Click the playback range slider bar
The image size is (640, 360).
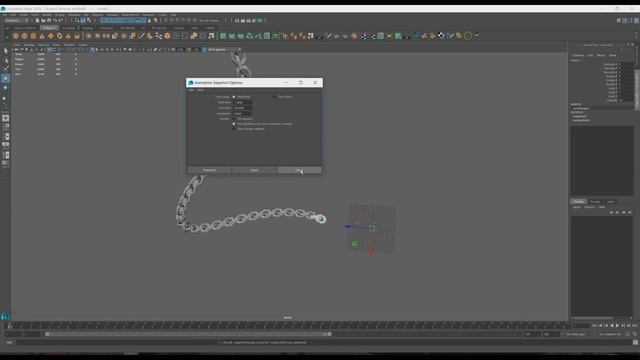coord(189,334)
